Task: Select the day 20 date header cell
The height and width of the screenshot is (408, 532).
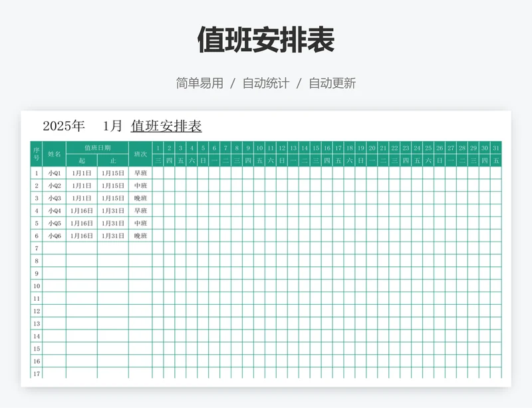Action: tap(372, 148)
